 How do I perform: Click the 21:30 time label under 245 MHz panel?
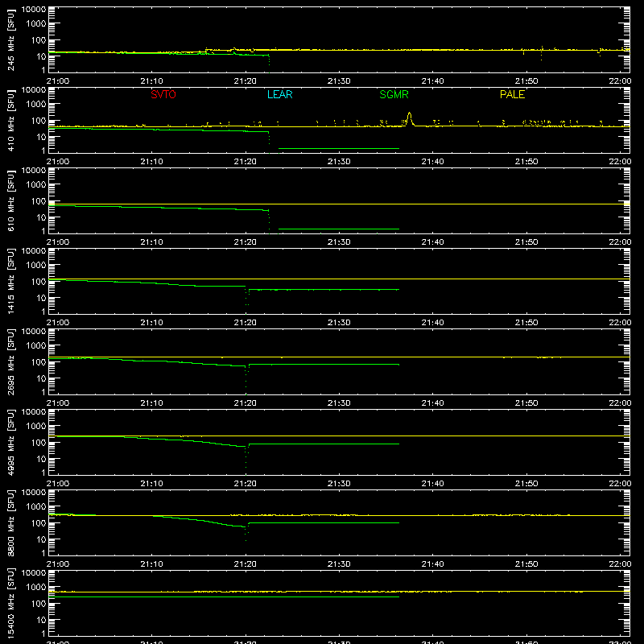pos(339,81)
